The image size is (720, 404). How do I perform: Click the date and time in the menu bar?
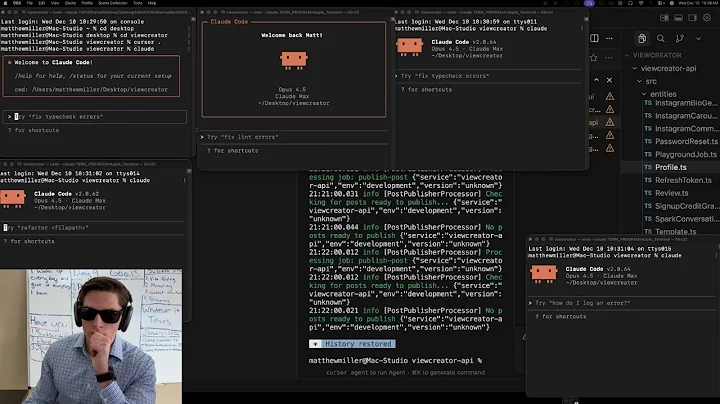698,3
